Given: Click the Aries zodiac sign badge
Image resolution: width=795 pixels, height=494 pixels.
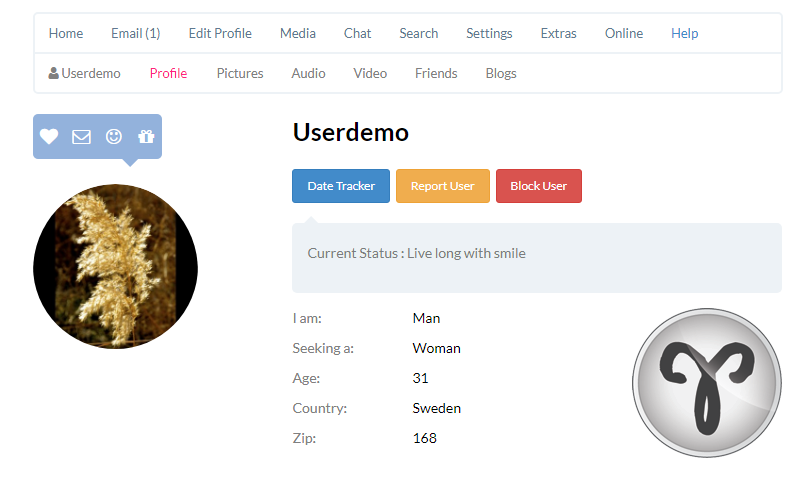Looking at the screenshot, I should 706,383.
